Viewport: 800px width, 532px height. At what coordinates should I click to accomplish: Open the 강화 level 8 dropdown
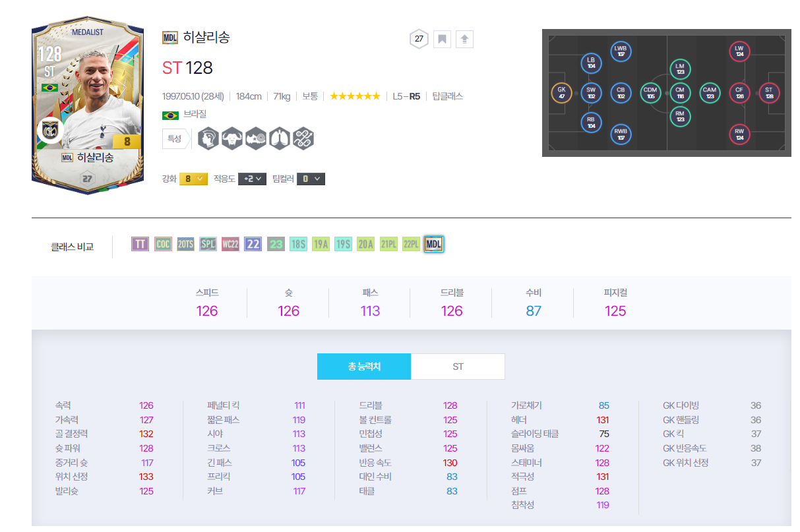(193, 179)
